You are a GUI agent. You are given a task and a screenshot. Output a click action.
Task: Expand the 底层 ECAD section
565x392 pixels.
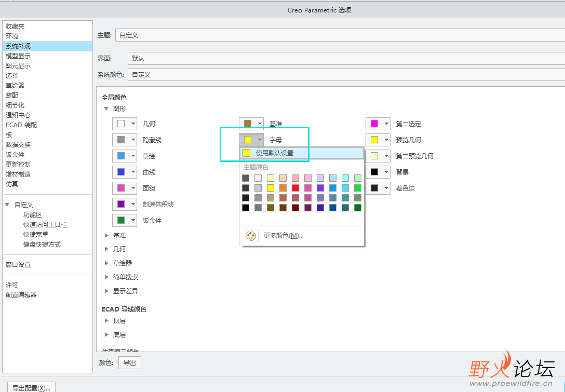[106, 335]
